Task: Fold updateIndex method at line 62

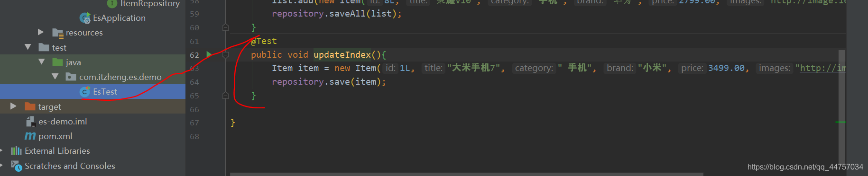Action: 226,55
